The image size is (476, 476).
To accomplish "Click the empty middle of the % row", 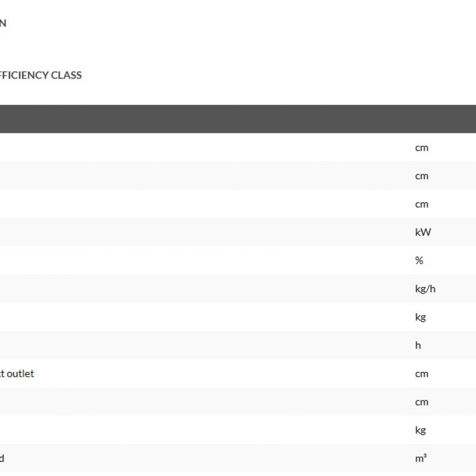I will (208, 261).
